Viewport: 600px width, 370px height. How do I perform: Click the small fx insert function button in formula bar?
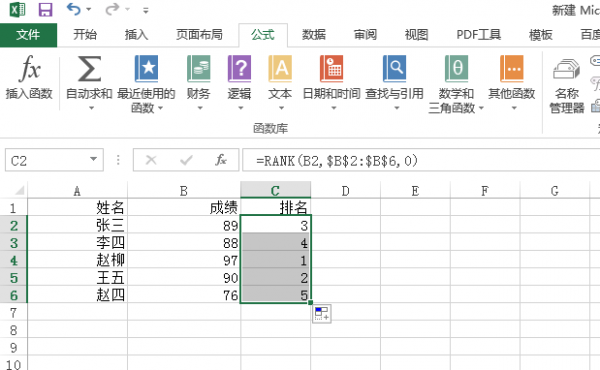click(x=221, y=160)
